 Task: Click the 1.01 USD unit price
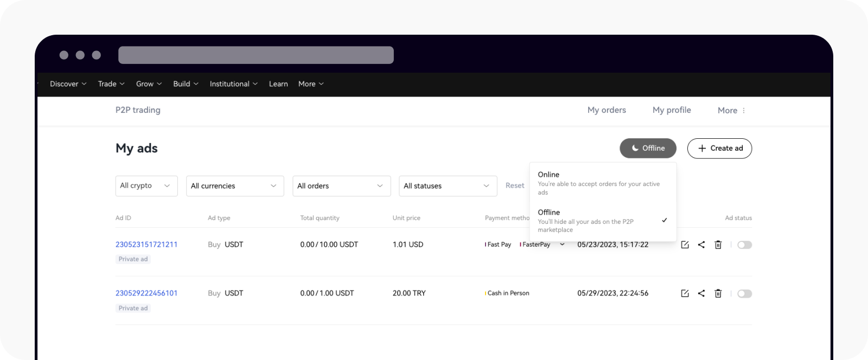click(x=408, y=245)
